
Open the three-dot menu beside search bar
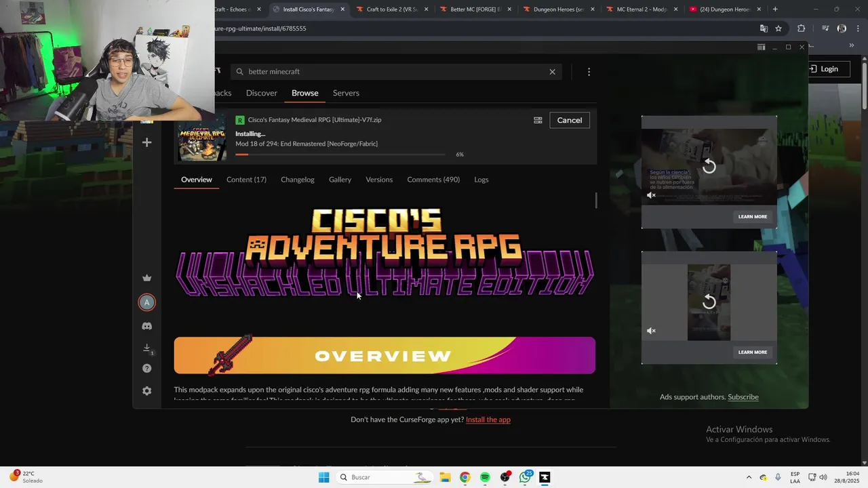coord(589,72)
